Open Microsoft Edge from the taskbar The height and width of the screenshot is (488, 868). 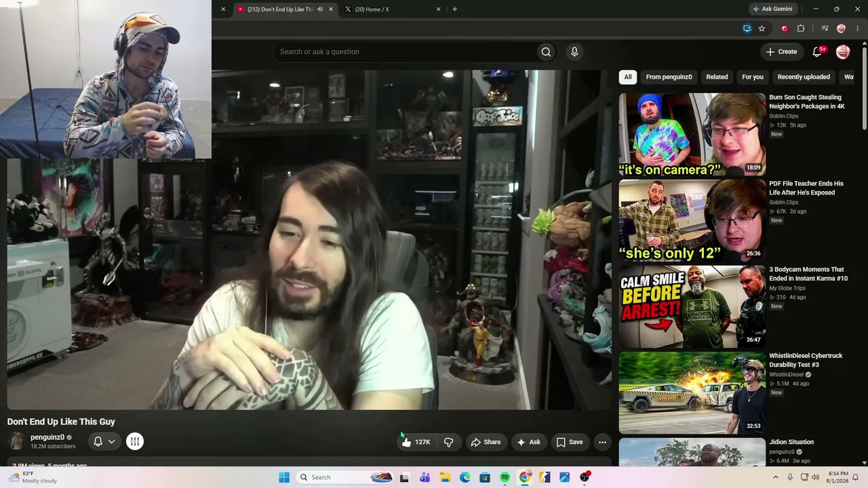pyautogui.click(x=465, y=477)
